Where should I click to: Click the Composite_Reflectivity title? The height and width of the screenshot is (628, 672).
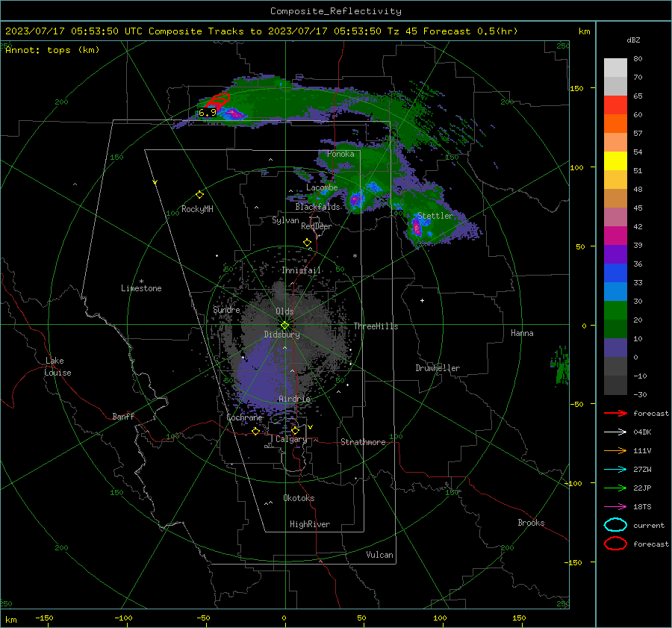point(336,11)
